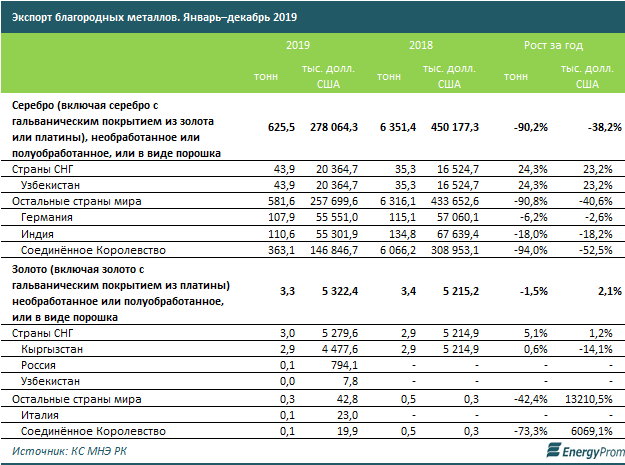Select the Индия row label
Screen dimensions: 625x465
(41, 232)
